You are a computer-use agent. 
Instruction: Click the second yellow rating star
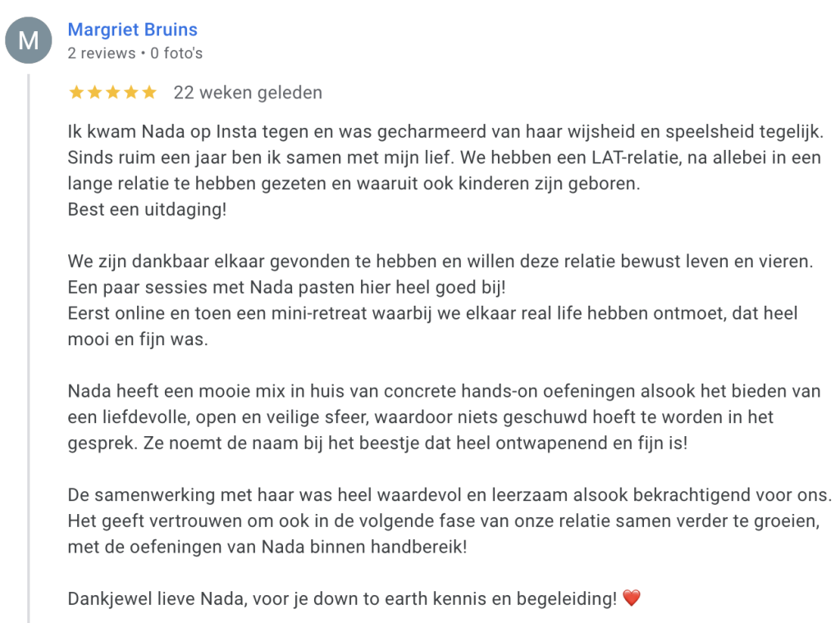[94, 93]
